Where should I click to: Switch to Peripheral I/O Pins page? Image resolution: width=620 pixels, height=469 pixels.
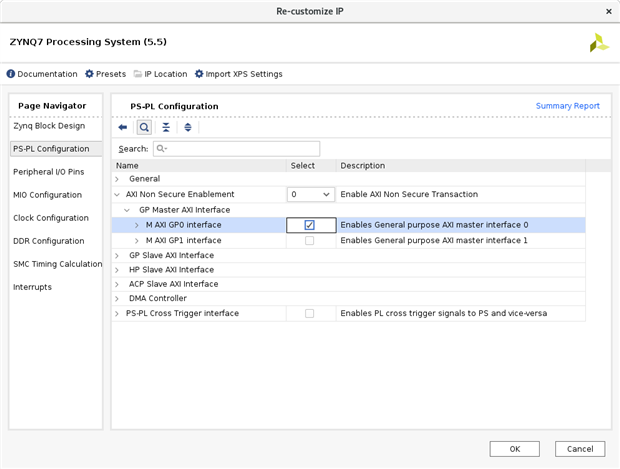point(49,172)
